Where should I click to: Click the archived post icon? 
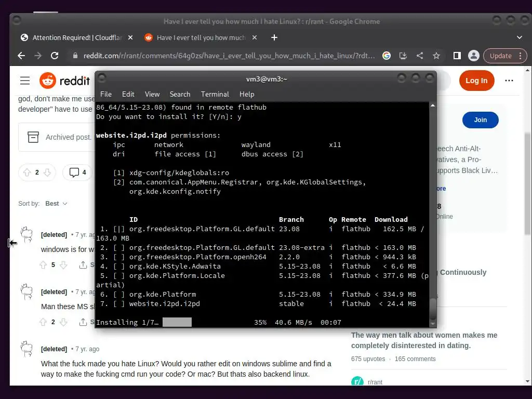[x=33, y=137]
